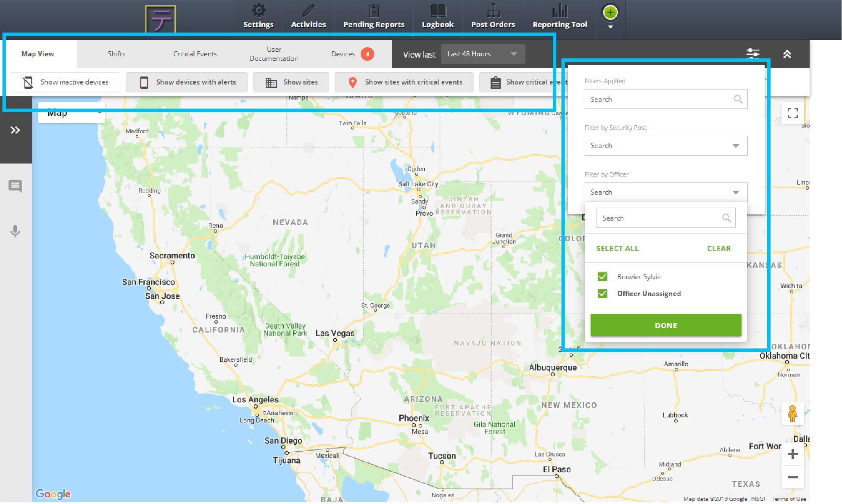Viewport: 842px width, 504px height.
Task: Click the DONE button
Action: point(666,325)
